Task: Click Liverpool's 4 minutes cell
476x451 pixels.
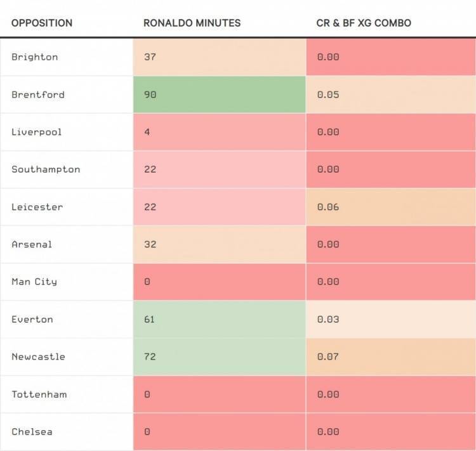Action: point(219,132)
